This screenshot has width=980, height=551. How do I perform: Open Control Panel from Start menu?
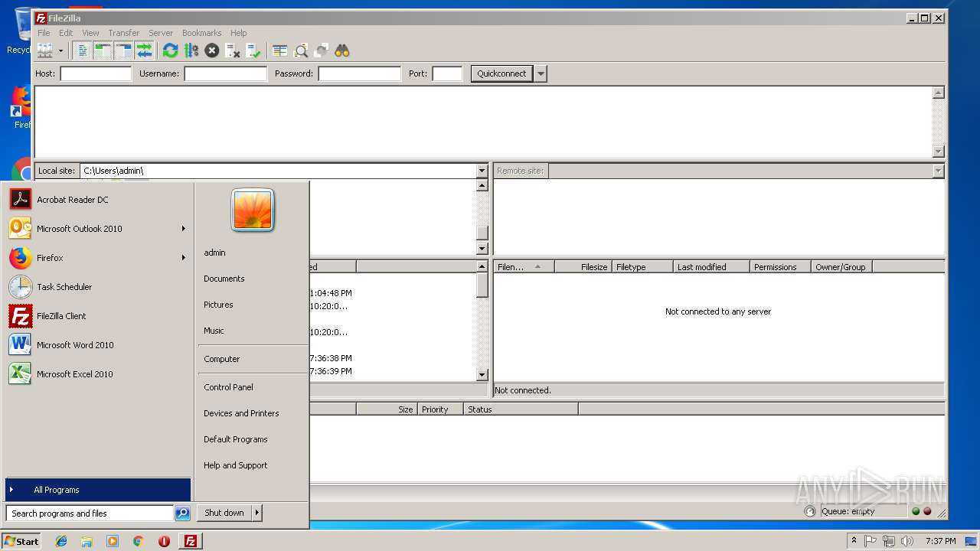228,387
